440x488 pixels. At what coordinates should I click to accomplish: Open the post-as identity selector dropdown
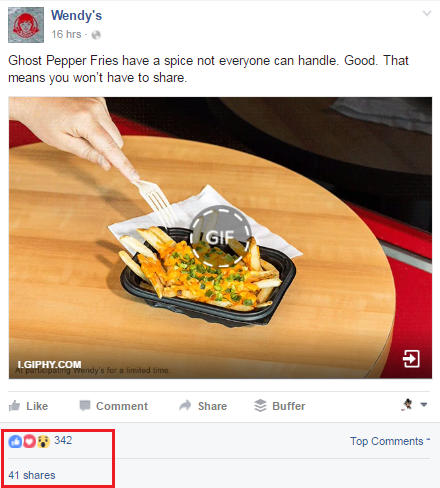[414, 405]
